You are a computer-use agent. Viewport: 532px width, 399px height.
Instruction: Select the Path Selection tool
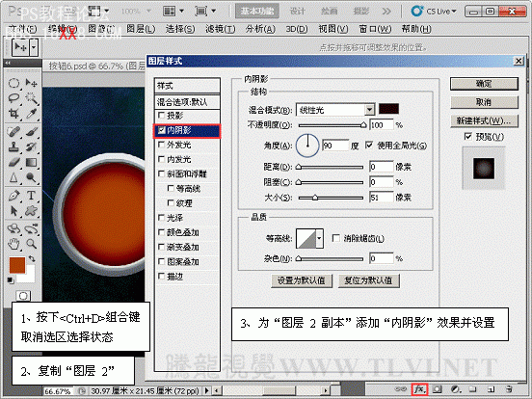[x=13, y=211]
